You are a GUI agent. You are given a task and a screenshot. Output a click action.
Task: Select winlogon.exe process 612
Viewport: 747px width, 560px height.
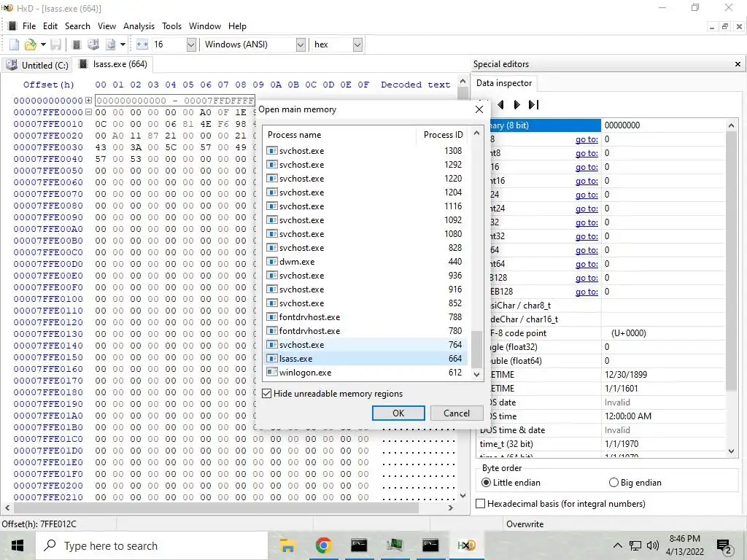pos(365,373)
